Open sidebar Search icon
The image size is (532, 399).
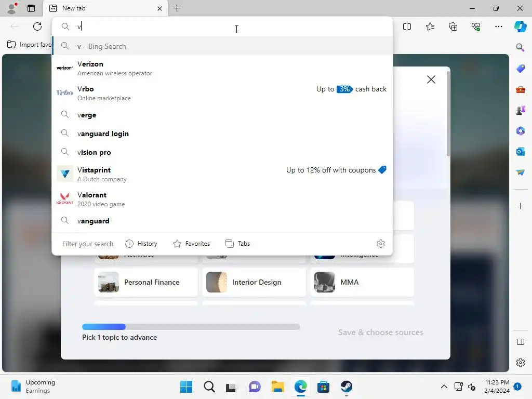(x=520, y=47)
